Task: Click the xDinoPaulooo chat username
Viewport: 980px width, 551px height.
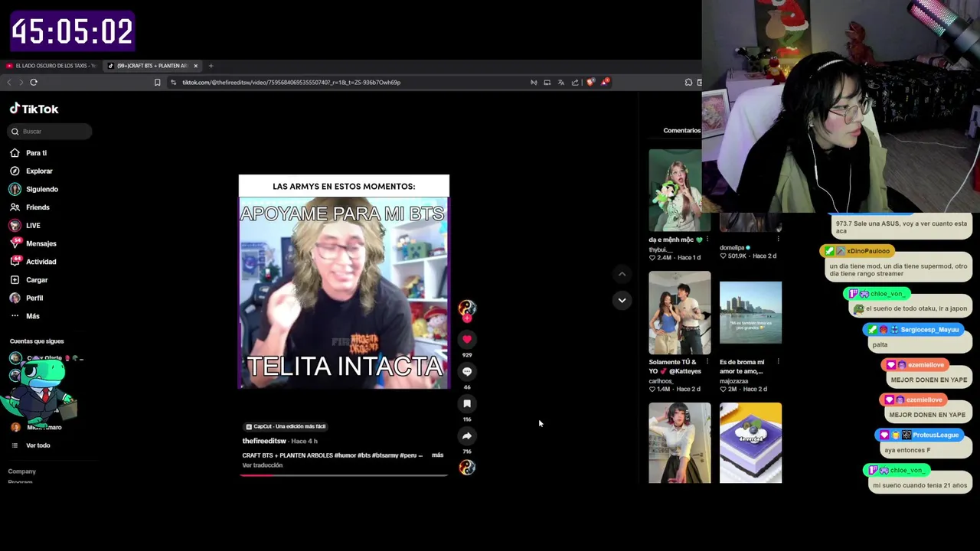Action: 868,251
